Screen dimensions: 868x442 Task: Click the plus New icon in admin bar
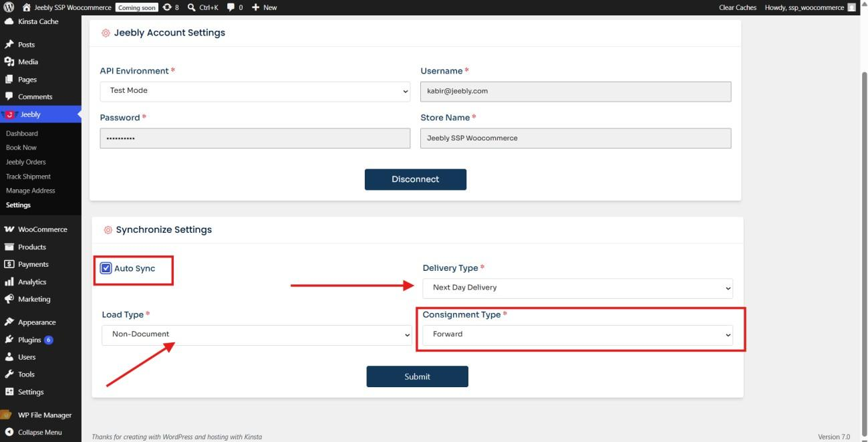pos(255,7)
